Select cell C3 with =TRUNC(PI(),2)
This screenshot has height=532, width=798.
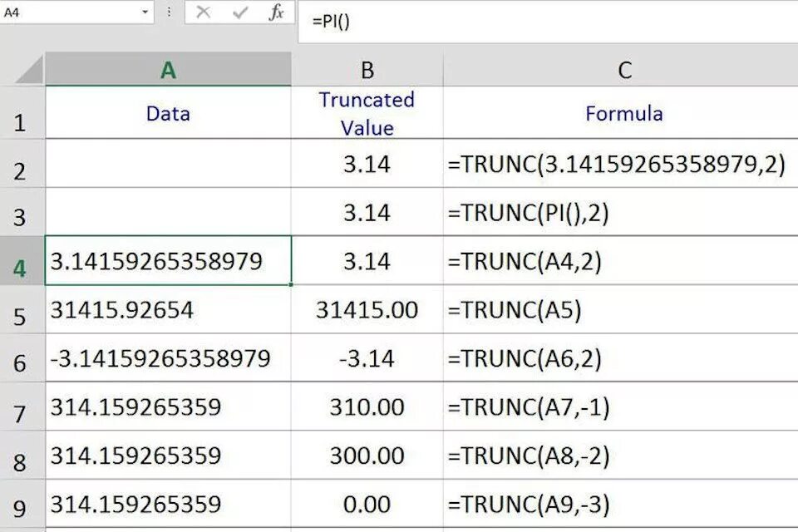point(621,212)
